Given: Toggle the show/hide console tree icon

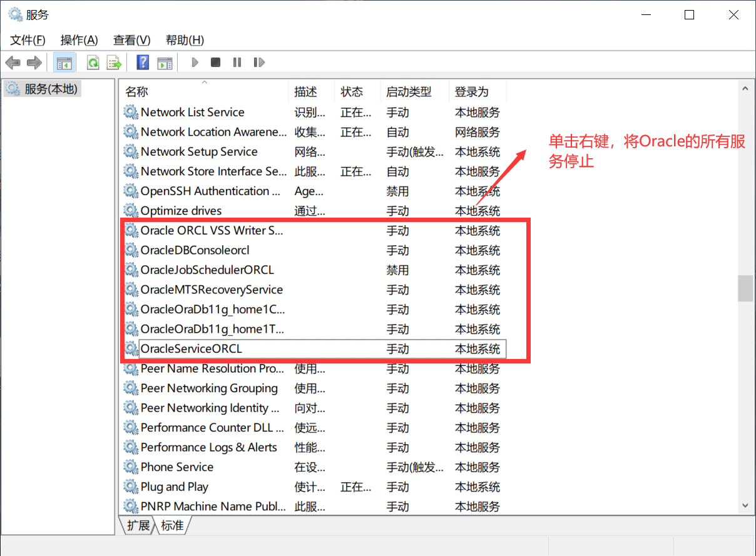Looking at the screenshot, I should (x=64, y=63).
